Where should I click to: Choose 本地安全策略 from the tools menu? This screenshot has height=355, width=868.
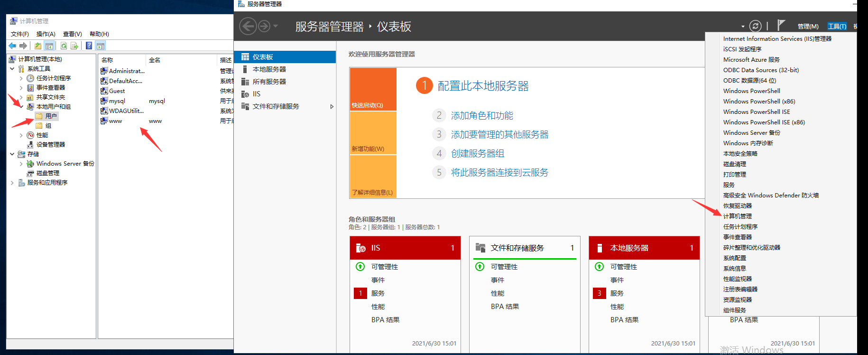[x=740, y=154]
